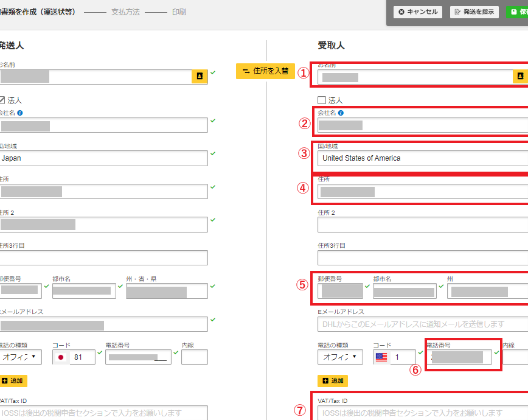Focus sender 住所3行目 field
The image size is (528, 420).
tap(103, 258)
